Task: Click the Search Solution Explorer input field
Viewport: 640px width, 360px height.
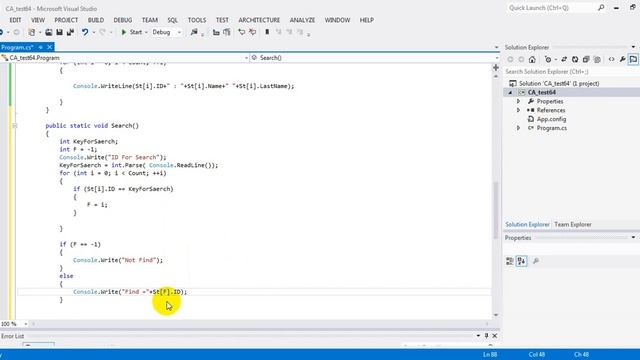Action: coord(570,72)
